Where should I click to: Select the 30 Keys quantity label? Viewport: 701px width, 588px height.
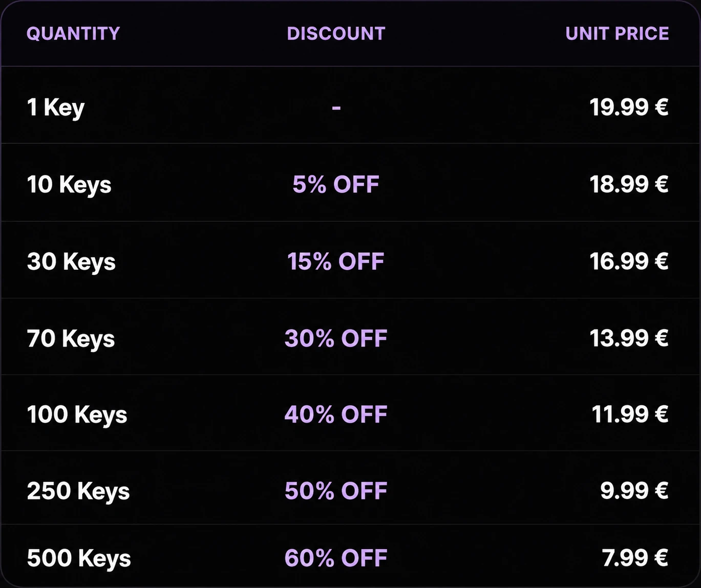71,262
